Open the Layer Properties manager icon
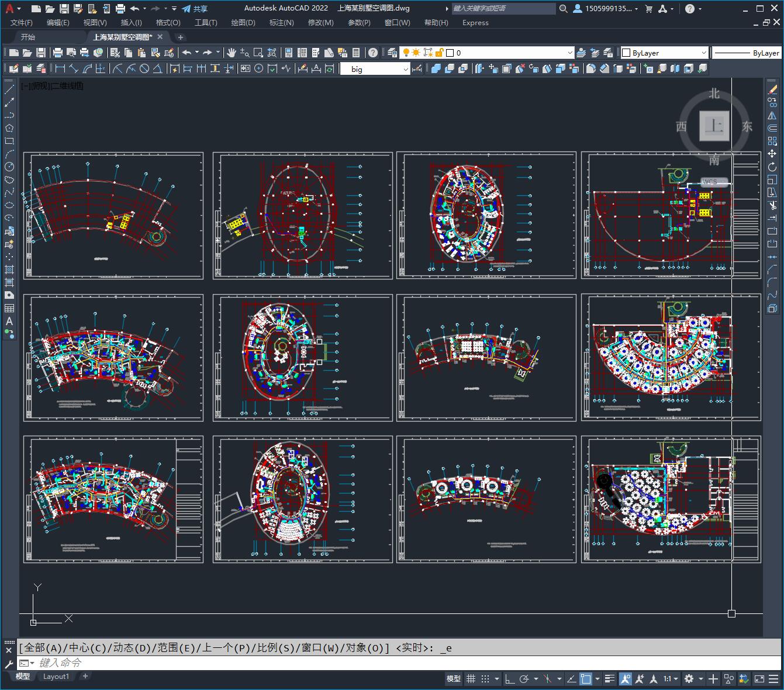 coord(392,53)
